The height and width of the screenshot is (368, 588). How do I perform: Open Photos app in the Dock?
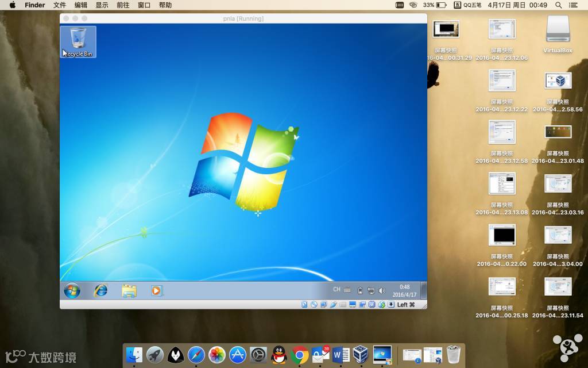click(216, 354)
